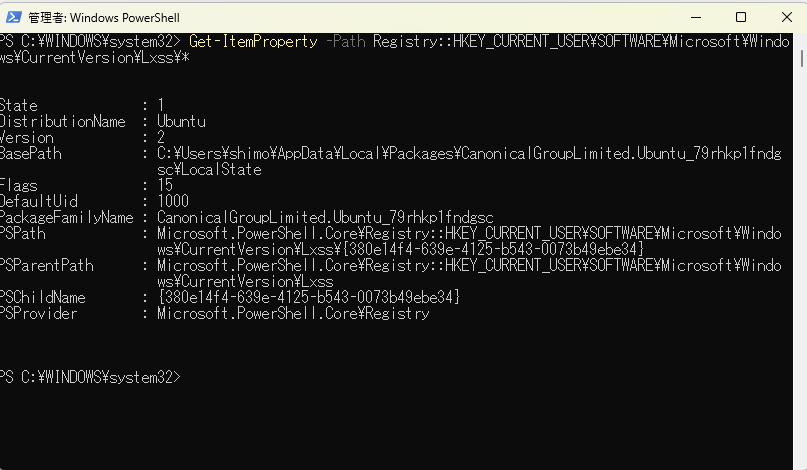807x470 pixels.
Task: Click the Flags value 15
Action: (x=165, y=185)
